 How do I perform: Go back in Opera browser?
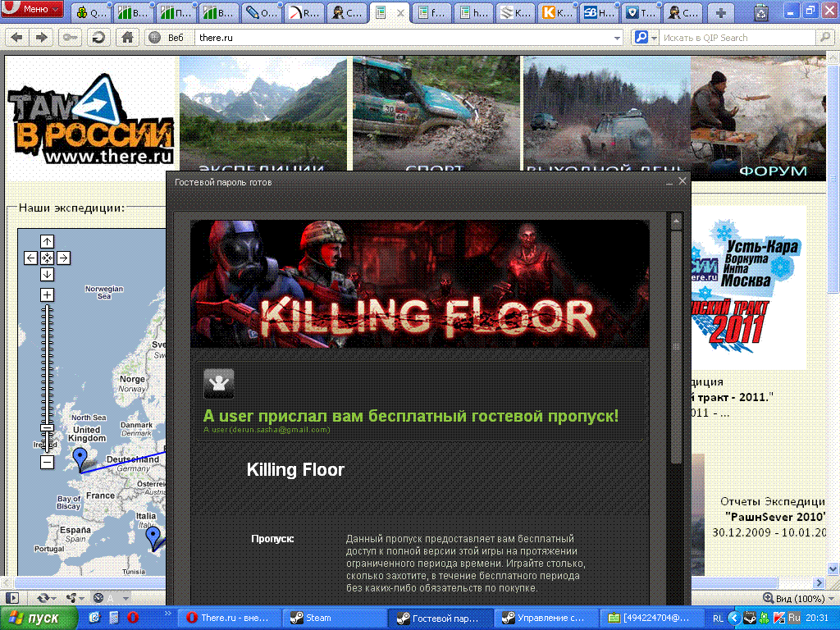tap(17, 38)
